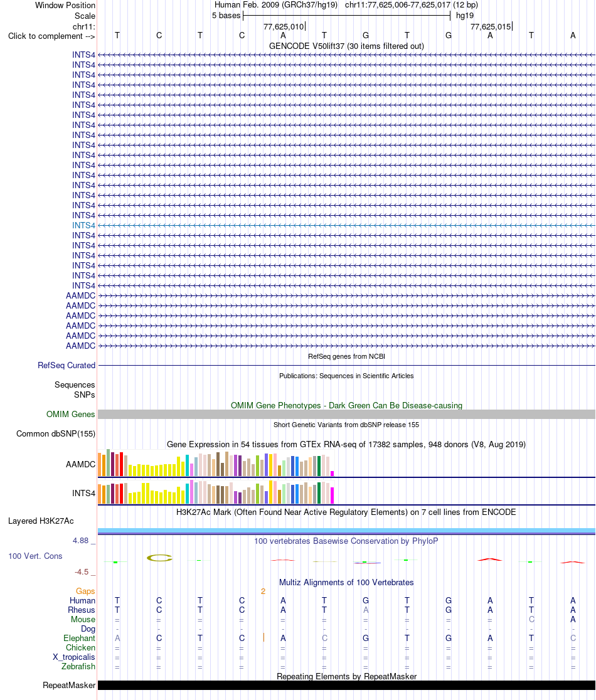Click the orange 'Gaps' row label
596x700 pixels.
click(85, 591)
